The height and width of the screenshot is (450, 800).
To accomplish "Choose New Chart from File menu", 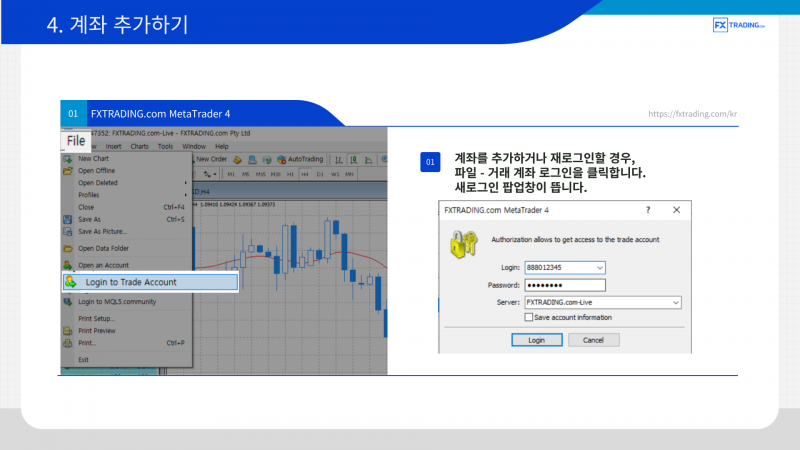I will pos(126,159).
